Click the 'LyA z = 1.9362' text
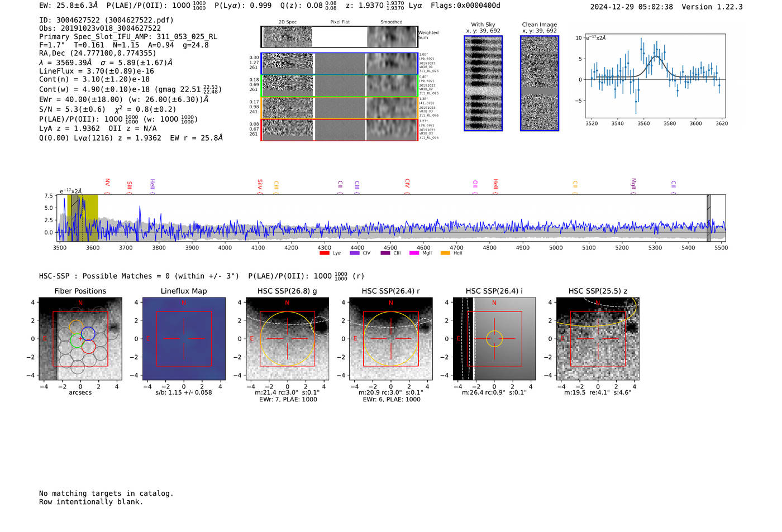This screenshot has height=532, width=782. [70, 128]
